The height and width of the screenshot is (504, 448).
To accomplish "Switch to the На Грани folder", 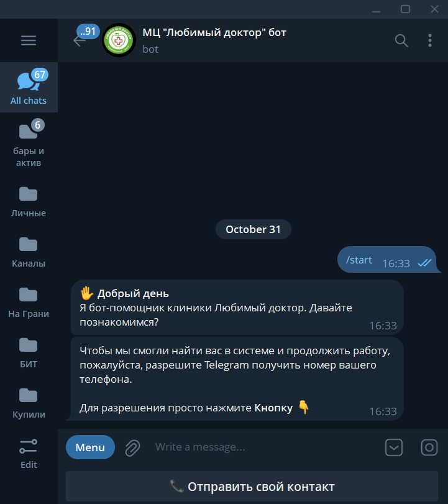I will (29, 302).
